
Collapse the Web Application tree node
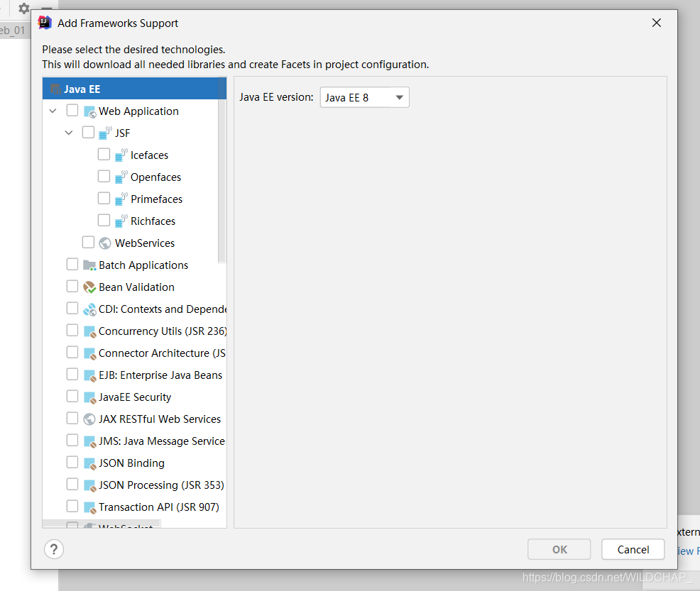pos(53,111)
